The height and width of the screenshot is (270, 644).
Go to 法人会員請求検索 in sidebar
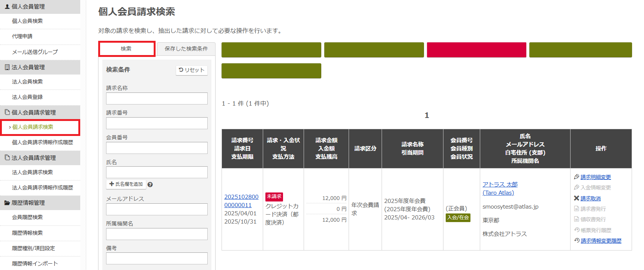tap(32, 172)
